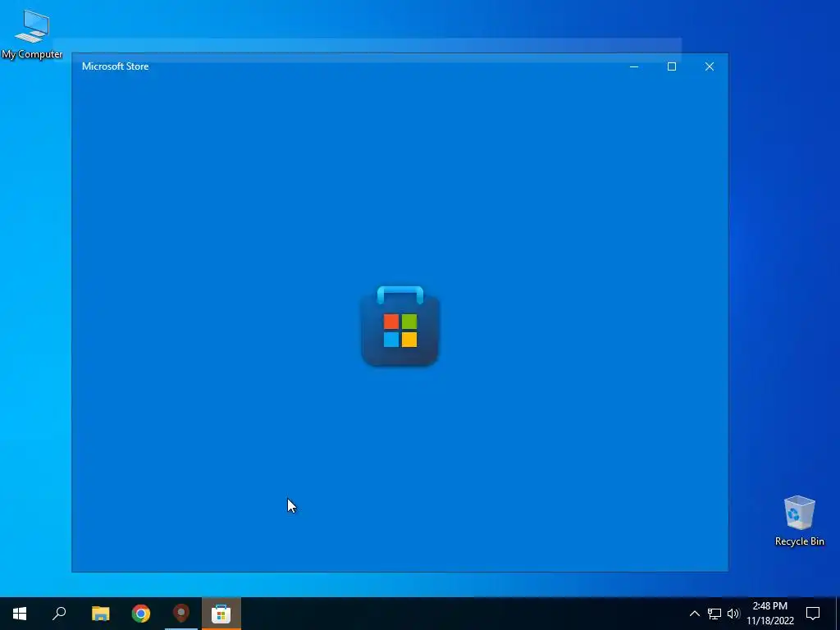840x630 pixels.
Task: Open the My Computer desktop icon
Action: click(32, 34)
